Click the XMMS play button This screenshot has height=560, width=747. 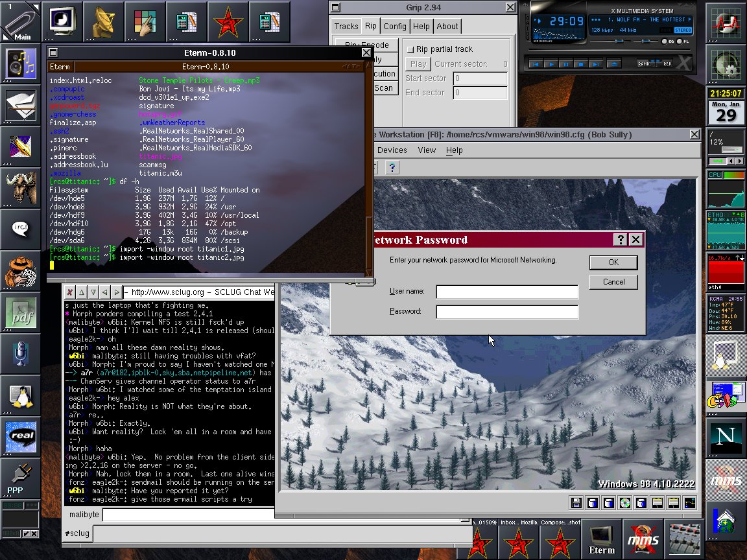tap(551, 64)
